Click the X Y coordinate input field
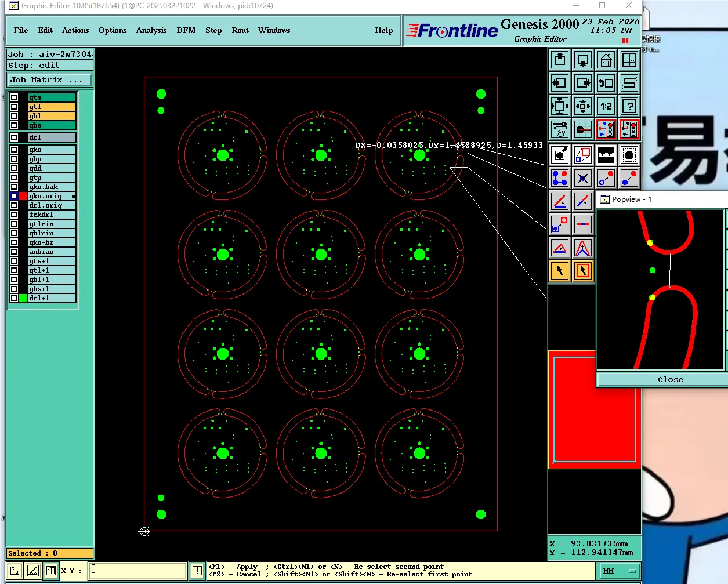This screenshot has height=584, width=728. 137,571
